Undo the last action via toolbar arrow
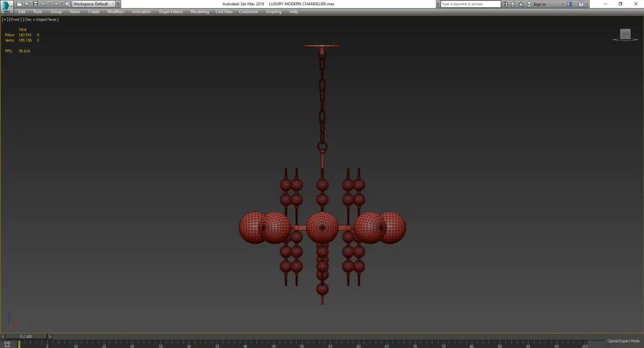Screen dimensions: 644x348 pyautogui.click(x=43, y=4)
